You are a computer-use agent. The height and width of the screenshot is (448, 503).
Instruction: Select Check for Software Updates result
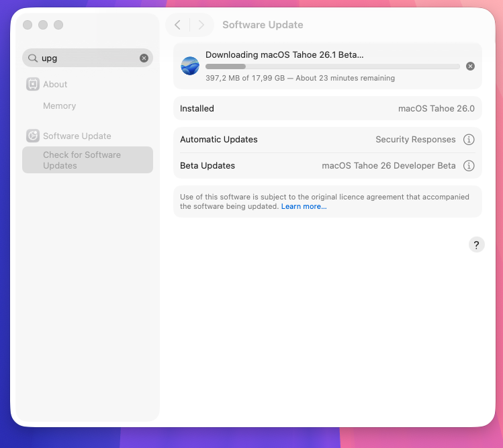coord(87,160)
